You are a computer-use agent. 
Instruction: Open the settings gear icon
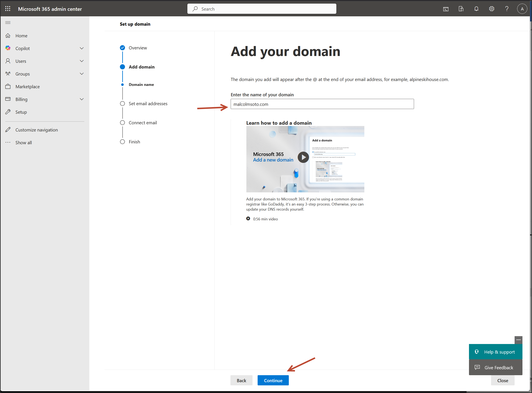pos(491,9)
